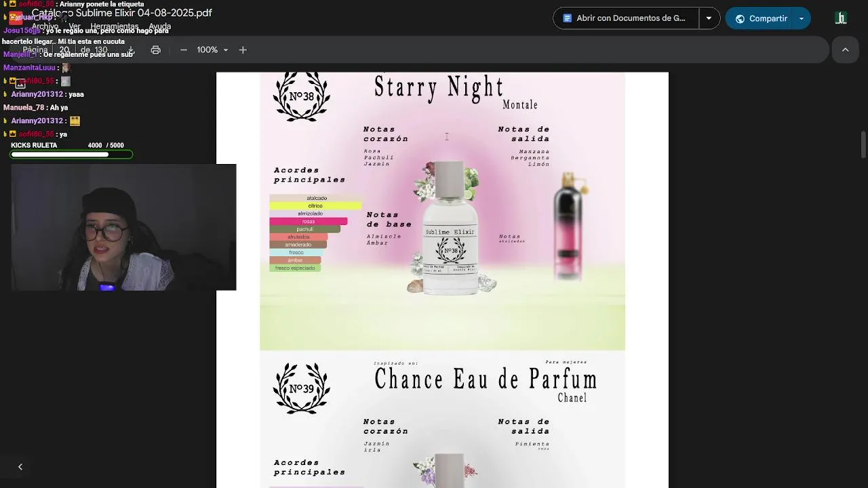Click the Chanel brand label

click(x=572, y=398)
